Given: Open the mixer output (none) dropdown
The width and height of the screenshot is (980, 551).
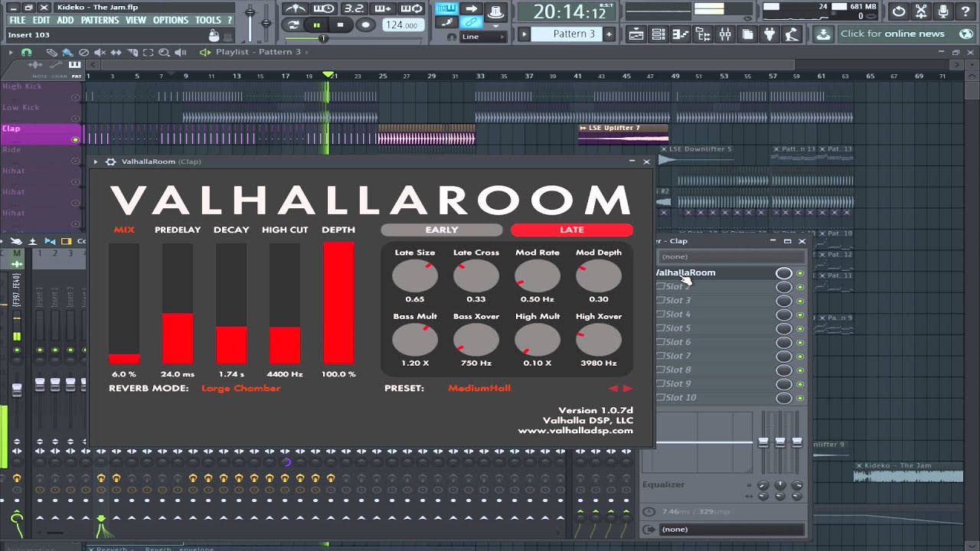Looking at the screenshot, I should pyautogui.click(x=731, y=530).
